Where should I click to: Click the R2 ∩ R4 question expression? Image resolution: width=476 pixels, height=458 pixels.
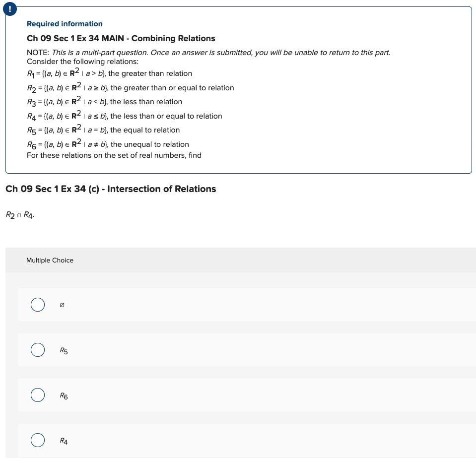pos(20,215)
